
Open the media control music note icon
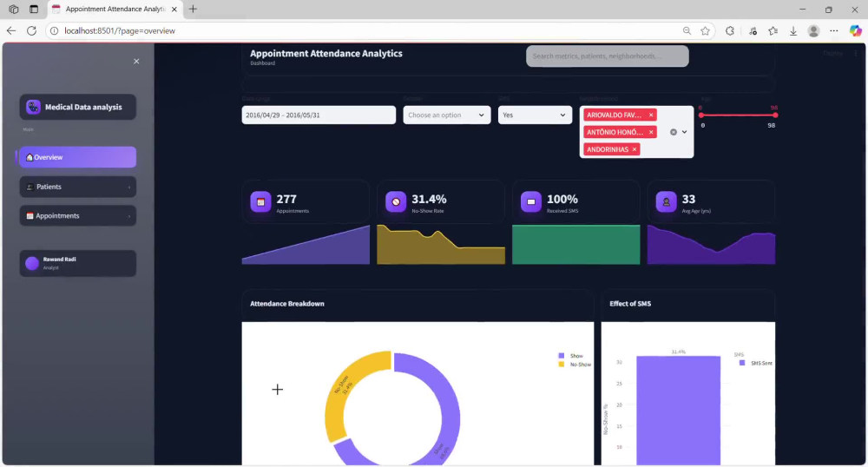753,31
